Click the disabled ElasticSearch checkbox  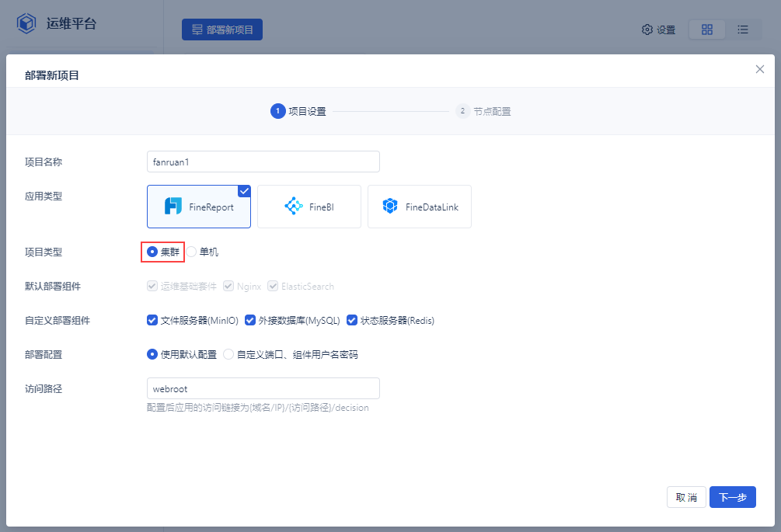[273, 286]
